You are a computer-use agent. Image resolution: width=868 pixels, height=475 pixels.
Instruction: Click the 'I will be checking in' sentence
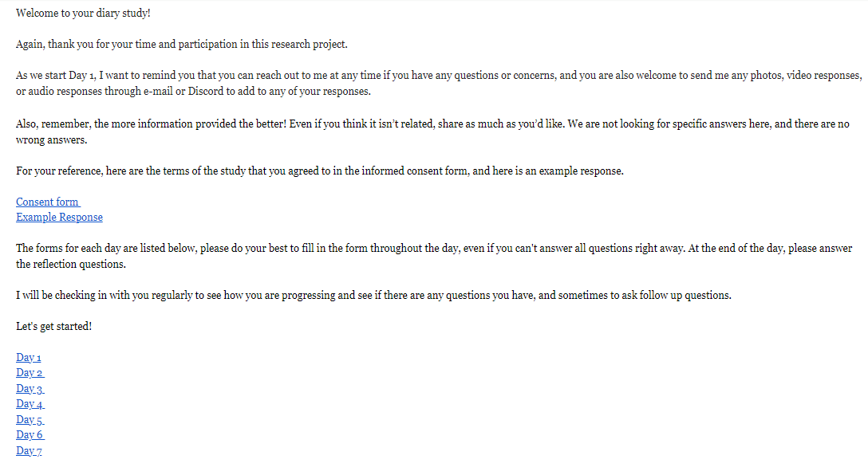[x=373, y=296]
